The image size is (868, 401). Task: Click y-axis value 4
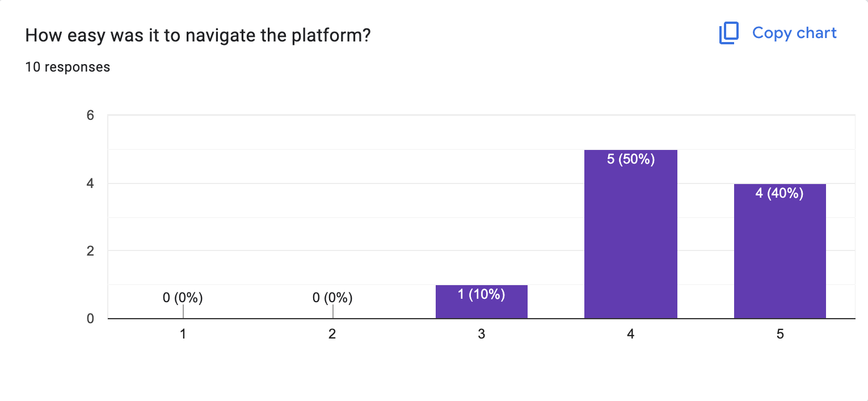[x=90, y=183]
